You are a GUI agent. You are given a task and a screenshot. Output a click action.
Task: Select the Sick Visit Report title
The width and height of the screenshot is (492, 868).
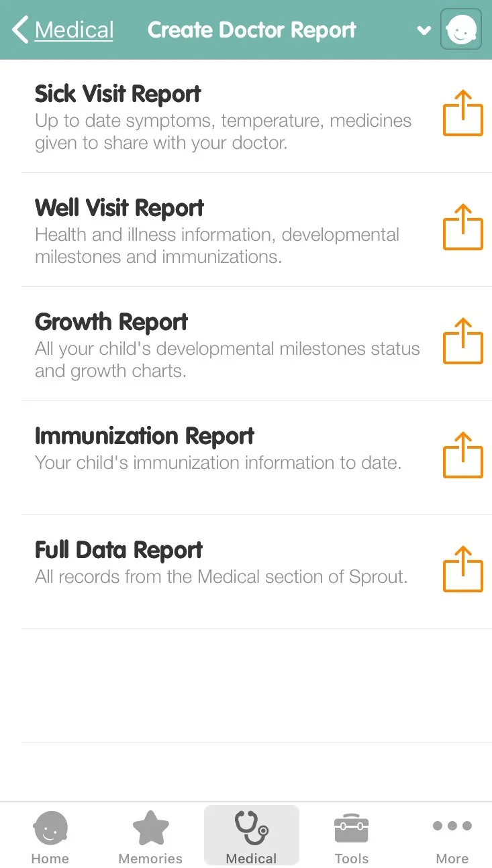[x=117, y=94]
